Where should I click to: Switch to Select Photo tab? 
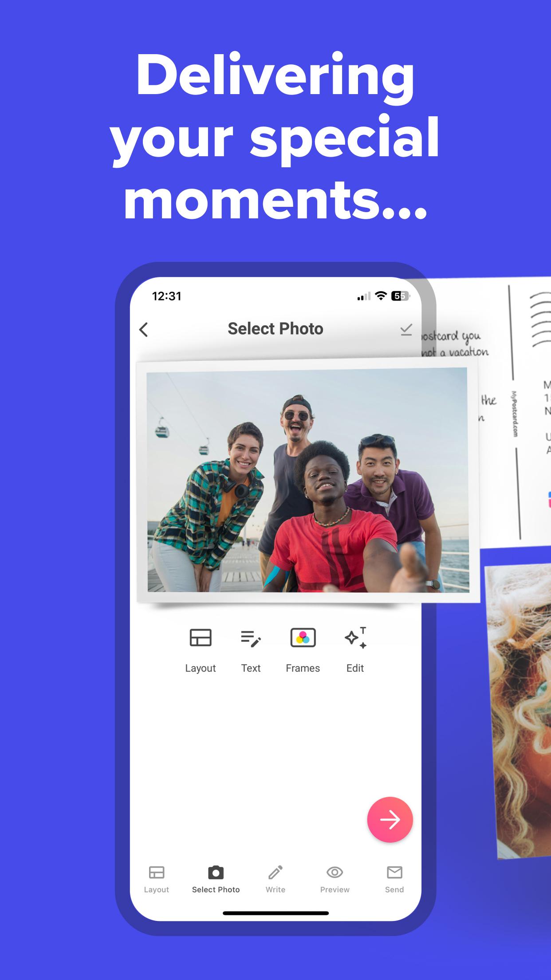(x=216, y=879)
